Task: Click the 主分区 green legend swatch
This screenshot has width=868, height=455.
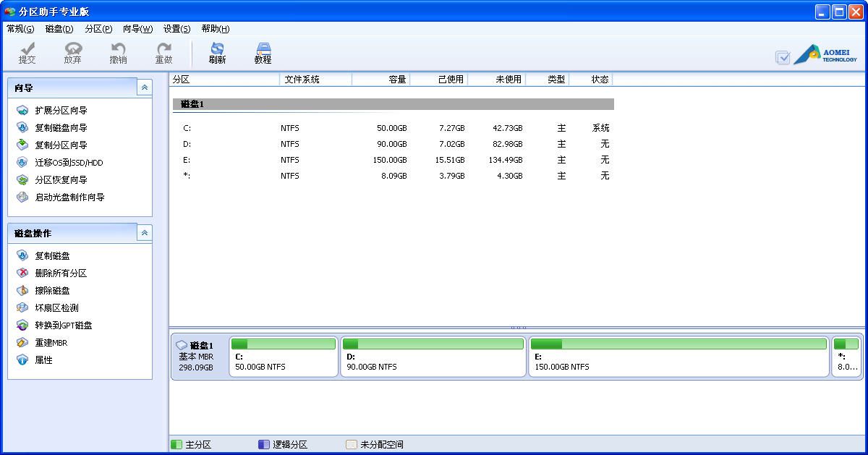Action: point(176,445)
